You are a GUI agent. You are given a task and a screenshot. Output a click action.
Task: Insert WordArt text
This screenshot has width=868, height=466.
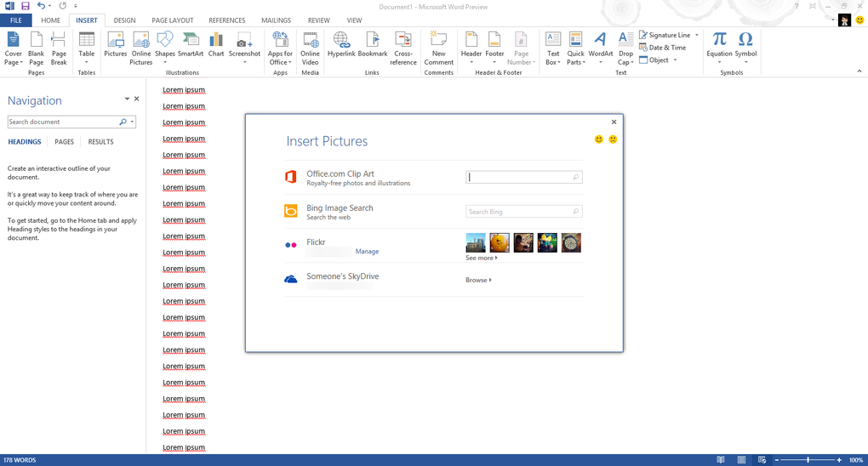pyautogui.click(x=601, y=48)
